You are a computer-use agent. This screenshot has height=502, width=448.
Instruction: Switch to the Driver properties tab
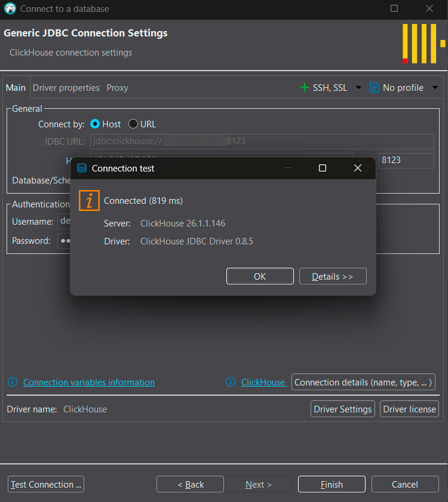click(x=66, y=88)
